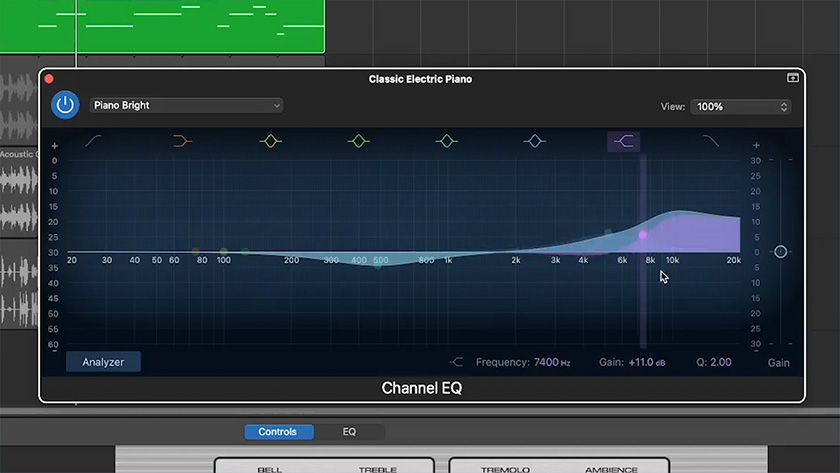
Task: Toggle the Channel EQ power button
Action: 66,105
